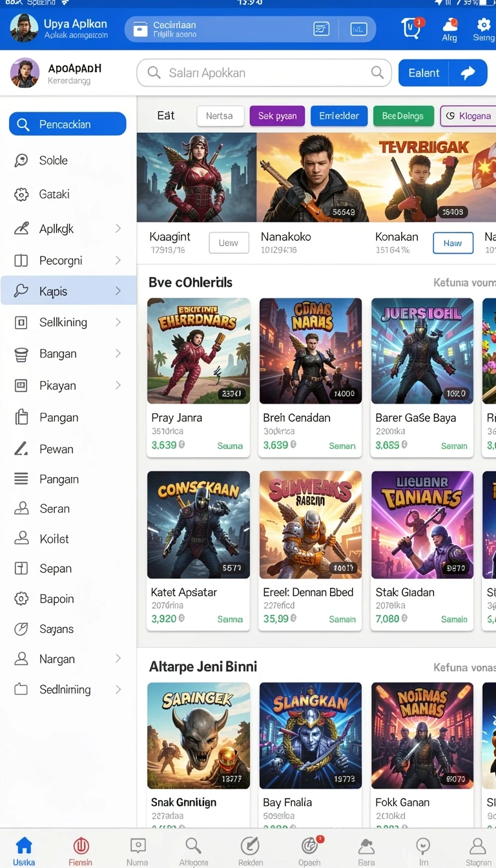Expand the Kapis menu chevron
496x868 pixels.
click(118, 291)
